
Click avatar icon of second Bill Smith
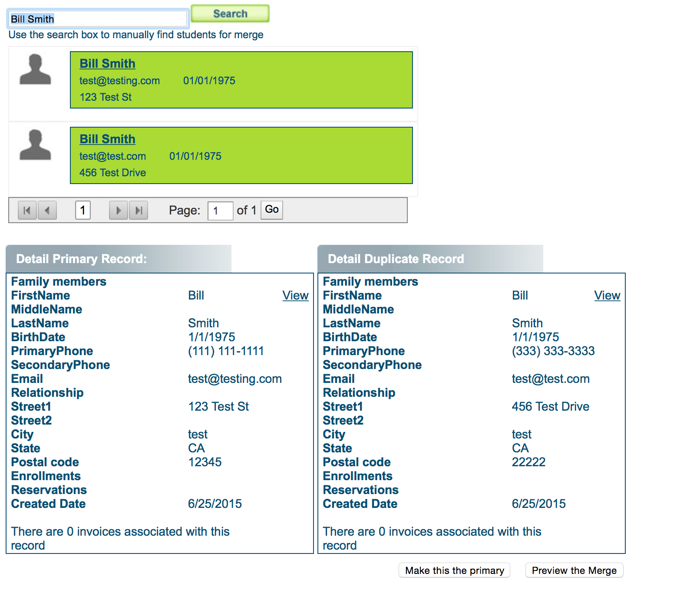tap(35, 145)
